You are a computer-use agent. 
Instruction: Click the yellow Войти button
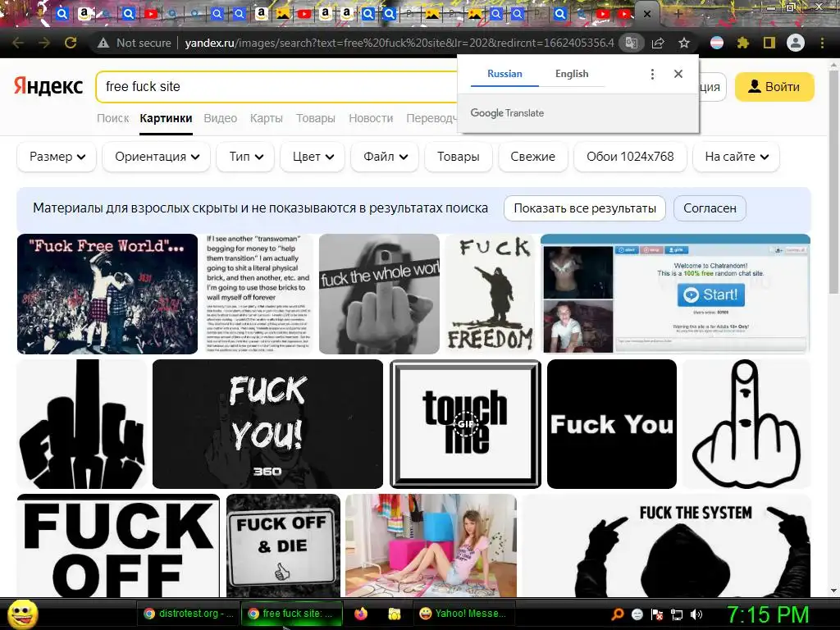(x=774, y=87)
